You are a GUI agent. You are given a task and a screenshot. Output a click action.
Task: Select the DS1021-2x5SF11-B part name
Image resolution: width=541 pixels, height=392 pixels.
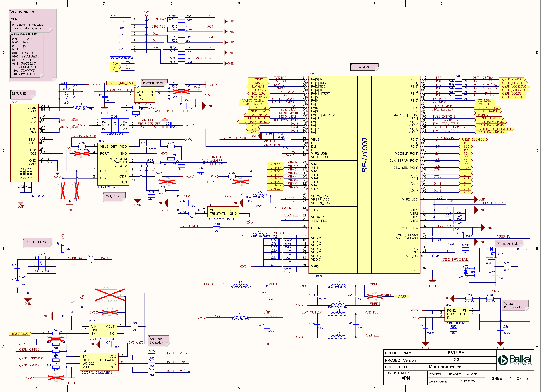click(x=122, y=58)
